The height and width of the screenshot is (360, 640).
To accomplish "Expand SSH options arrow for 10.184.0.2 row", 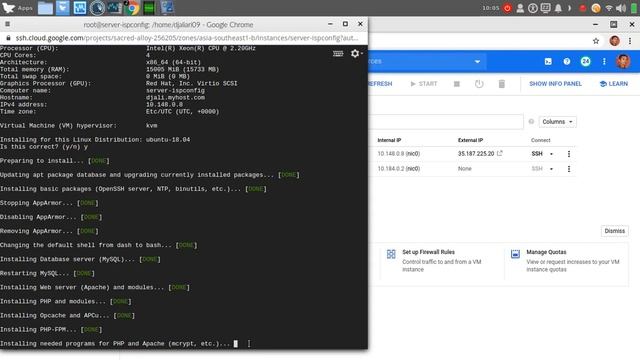I will coord(551,169).
